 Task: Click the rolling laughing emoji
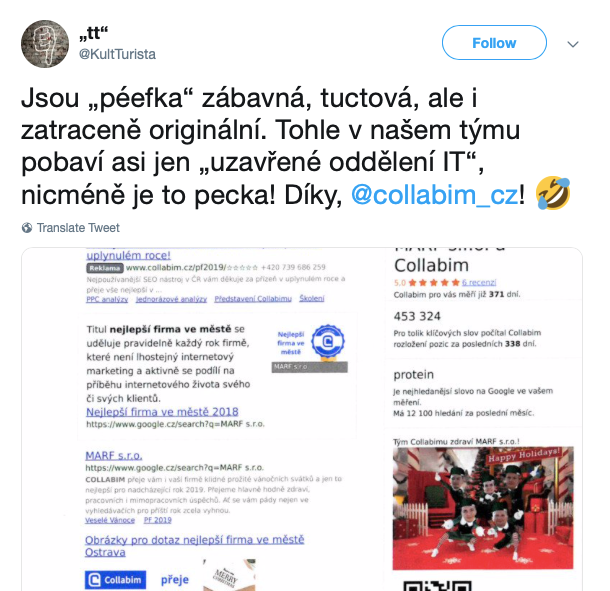(553, 193)
